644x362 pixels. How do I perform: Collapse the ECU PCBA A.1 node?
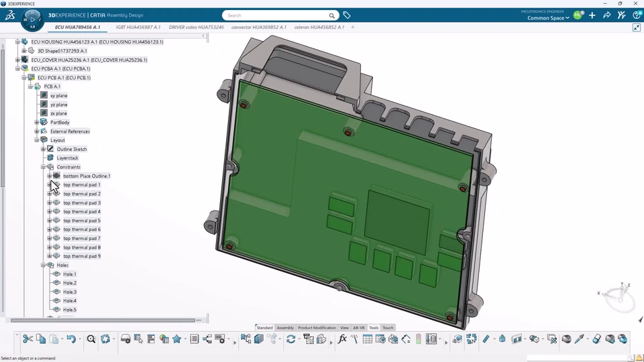click(x=17, y=68)
